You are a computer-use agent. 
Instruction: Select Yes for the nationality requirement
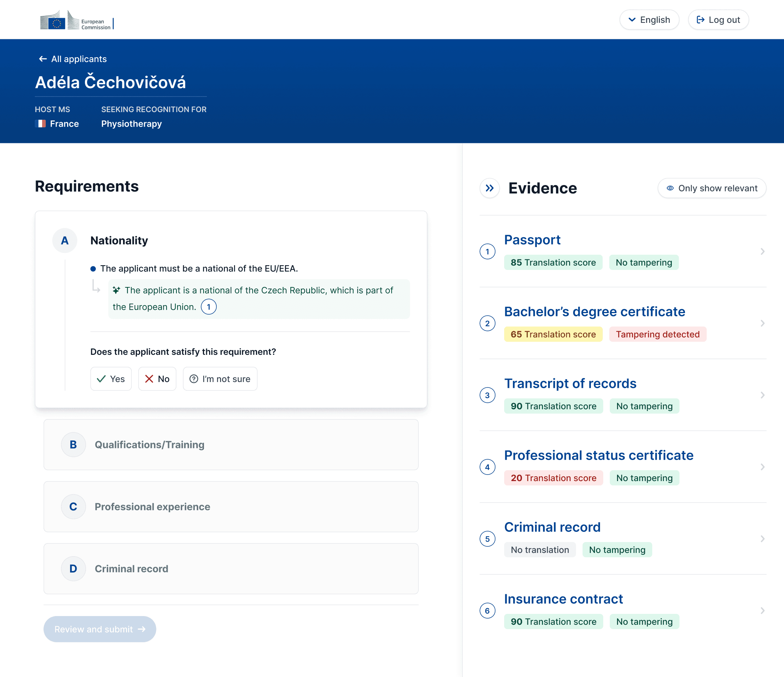(x=111, y=379)
